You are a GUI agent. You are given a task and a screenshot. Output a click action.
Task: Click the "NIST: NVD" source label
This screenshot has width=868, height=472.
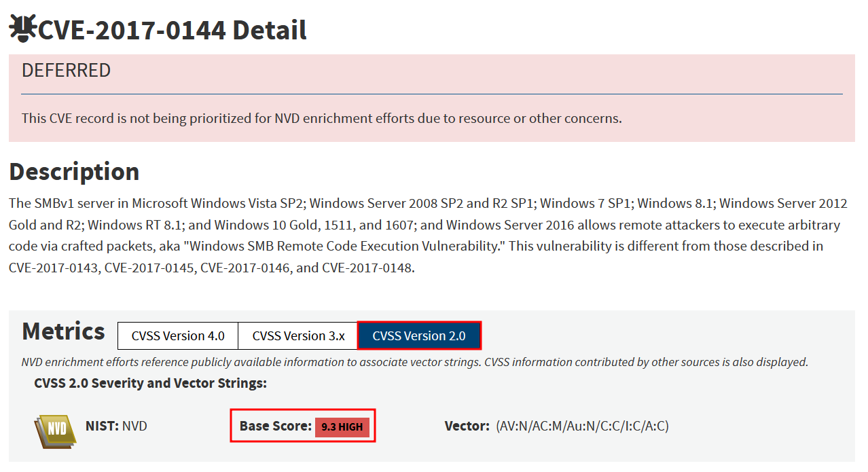[116, 426]
